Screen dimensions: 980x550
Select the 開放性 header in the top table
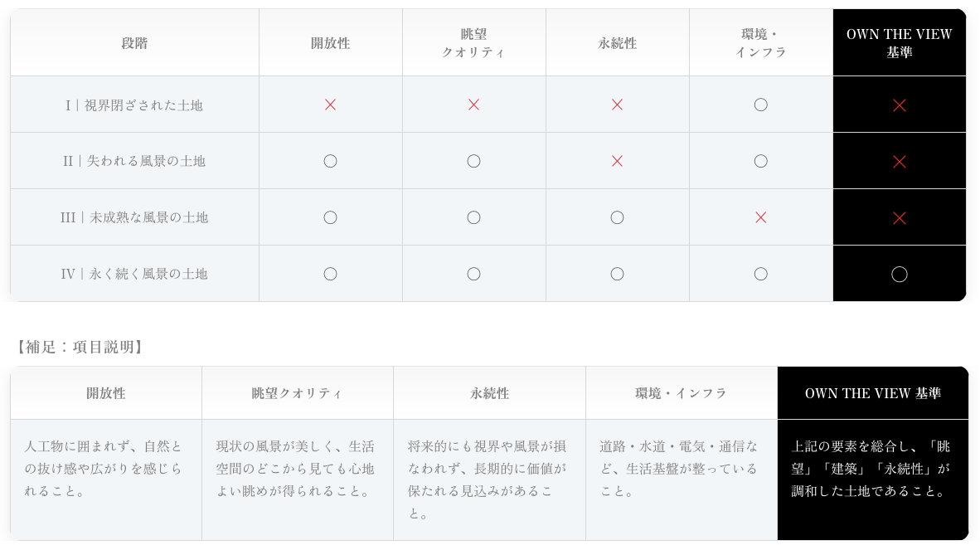330,43
